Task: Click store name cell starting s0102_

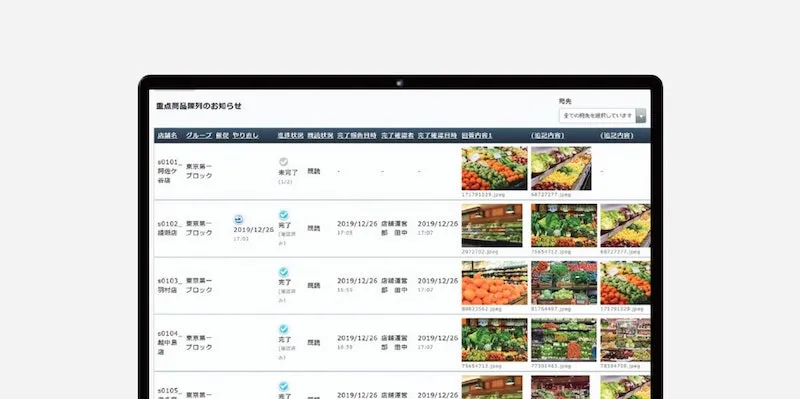Action: pos(169,228)
